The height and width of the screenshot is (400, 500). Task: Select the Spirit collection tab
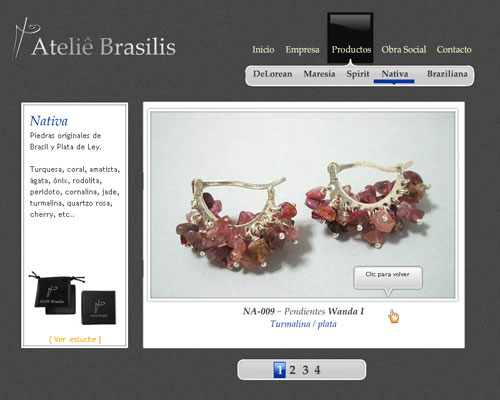[358, 74]
